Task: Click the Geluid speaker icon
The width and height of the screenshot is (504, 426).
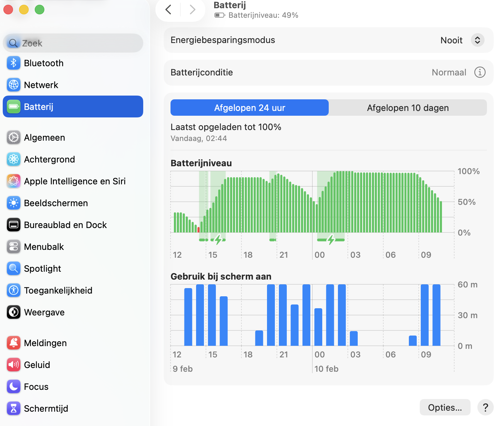Action: (x=13, y=365)
